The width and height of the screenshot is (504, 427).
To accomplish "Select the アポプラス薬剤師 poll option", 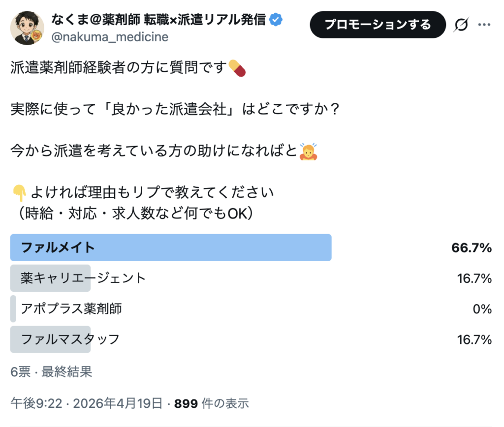I will click(71, 309).
